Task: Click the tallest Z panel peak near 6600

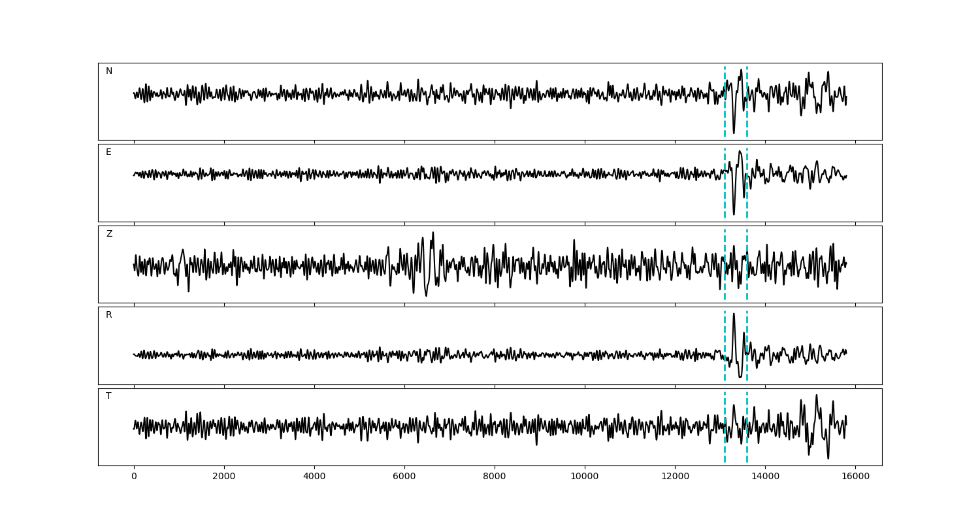Action: click(x=433, y=233)
